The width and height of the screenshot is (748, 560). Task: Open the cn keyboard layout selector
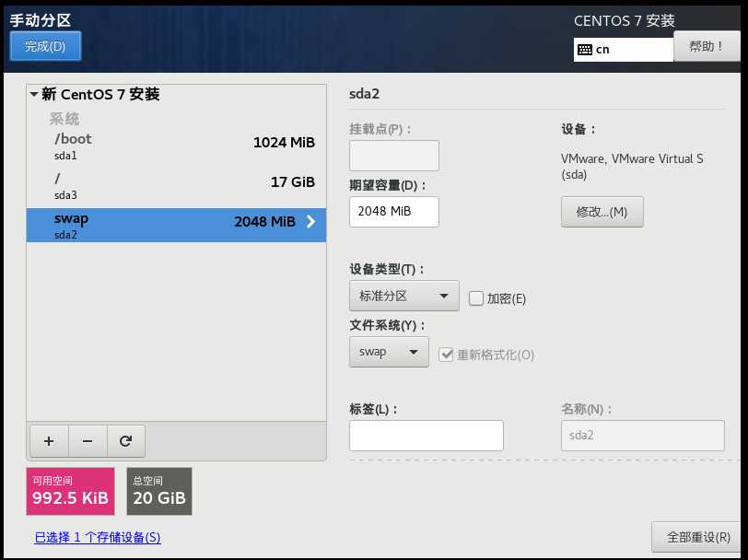[x=623, y=49]
